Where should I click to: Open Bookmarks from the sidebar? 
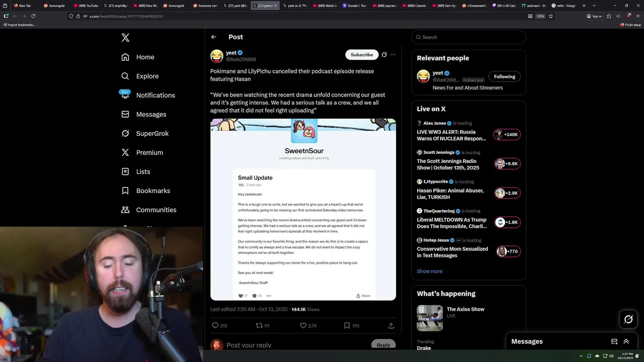point(146,191)
